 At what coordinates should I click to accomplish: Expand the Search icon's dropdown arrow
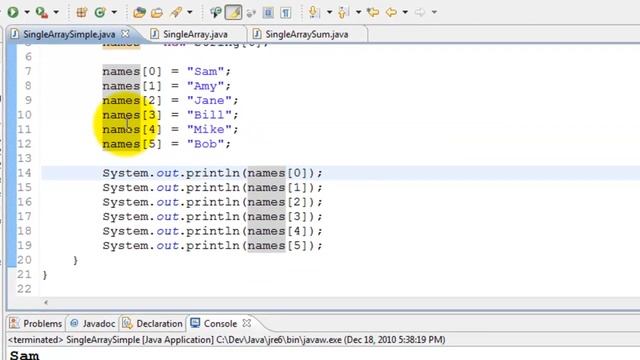(190, 12)
